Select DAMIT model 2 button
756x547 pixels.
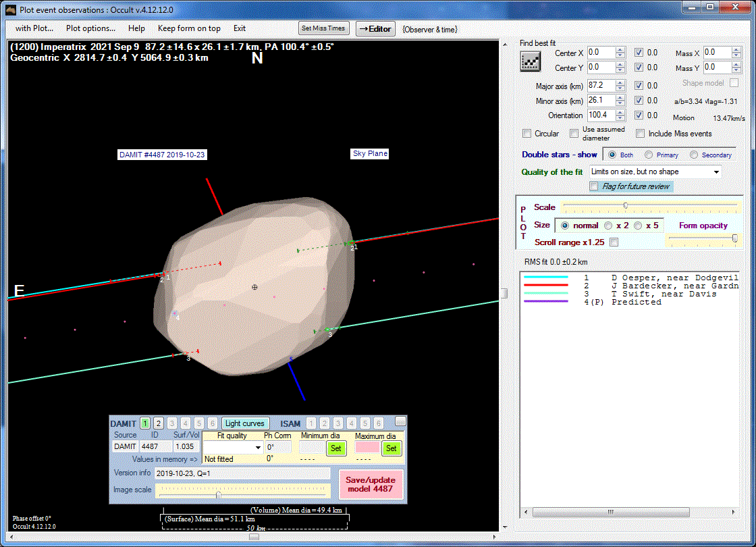[159, 423]
